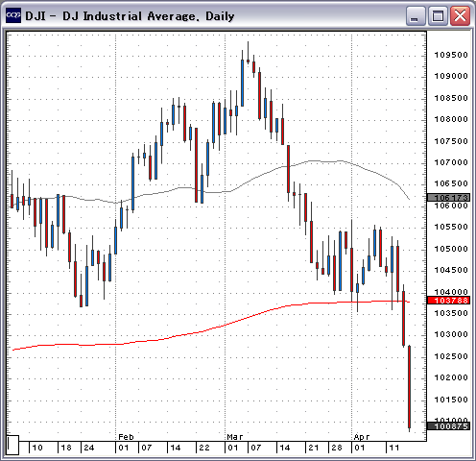Click date 07 under Feb on time axis
This screenshot has height=461, width=476.
tap(147, 448)
